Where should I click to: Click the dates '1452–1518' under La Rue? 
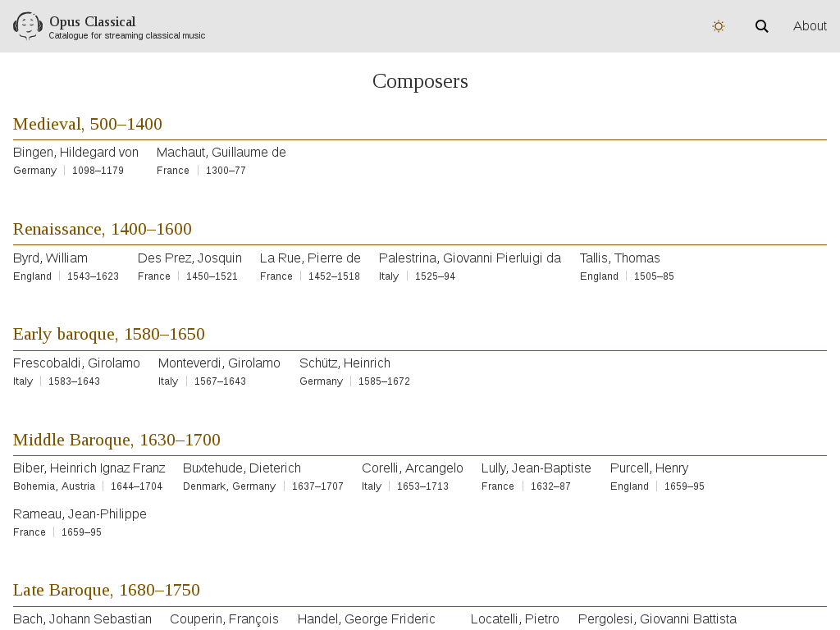point(335,276)
